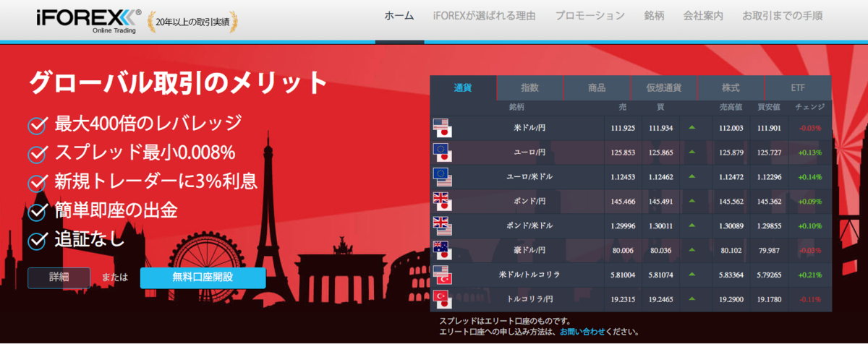This screenshot has width=868, height=344.
Task: Click the sell price 125.853
Action: click(623, 152)
